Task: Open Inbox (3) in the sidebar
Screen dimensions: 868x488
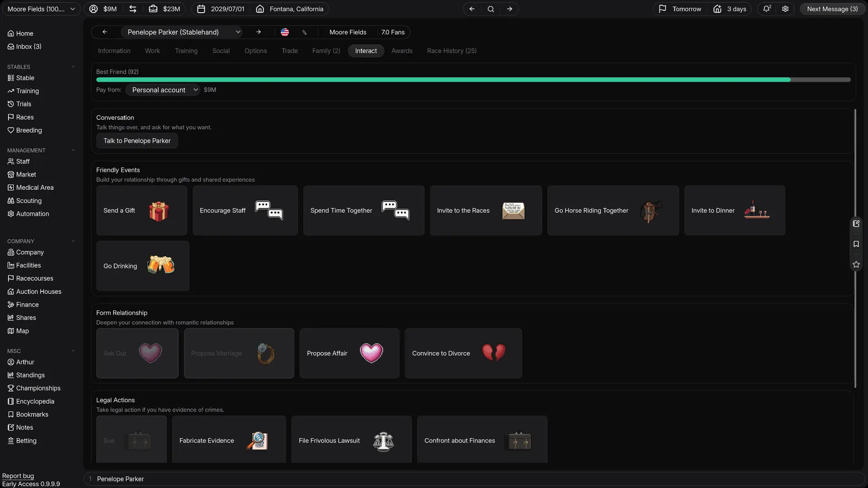Action: tap(24, 47)
